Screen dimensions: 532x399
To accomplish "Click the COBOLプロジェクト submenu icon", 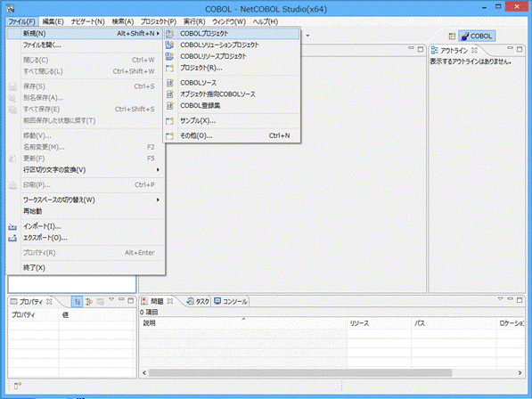I will [x=169, y=34].
